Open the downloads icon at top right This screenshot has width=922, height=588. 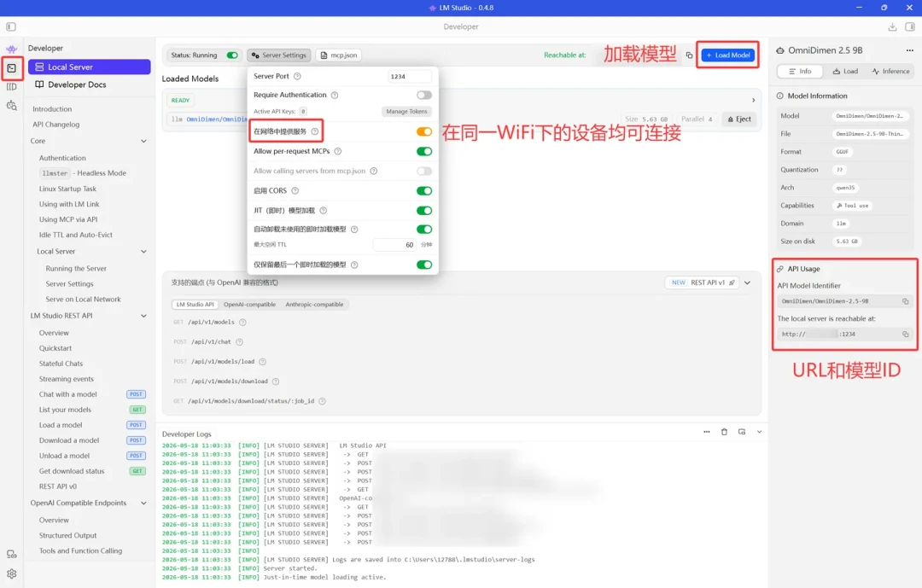click(x=892, y=26)
